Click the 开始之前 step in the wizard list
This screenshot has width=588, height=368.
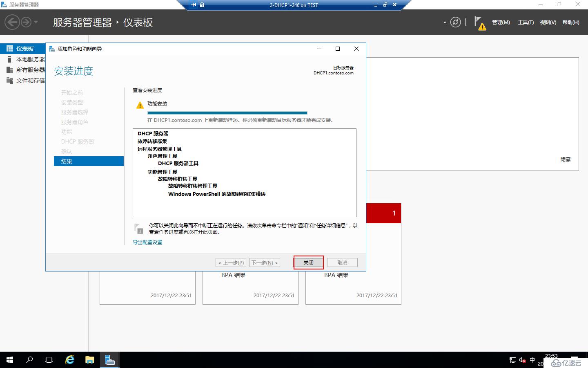(72, 93)
